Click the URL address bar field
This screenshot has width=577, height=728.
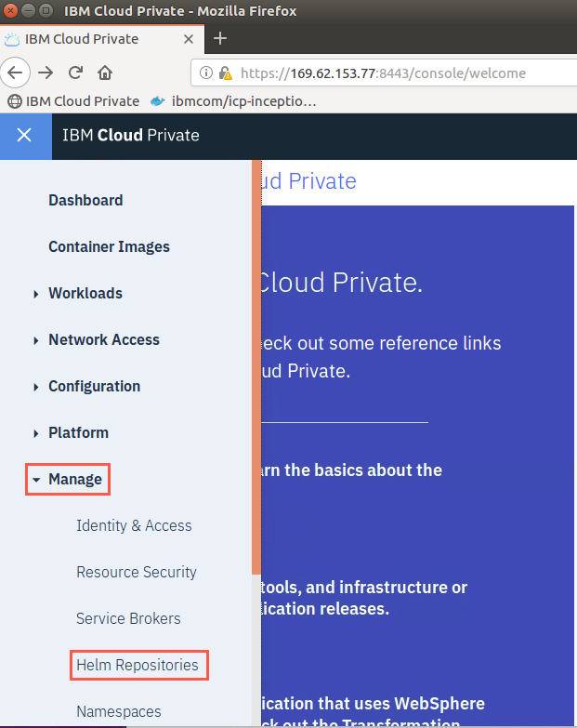point(384,73)
